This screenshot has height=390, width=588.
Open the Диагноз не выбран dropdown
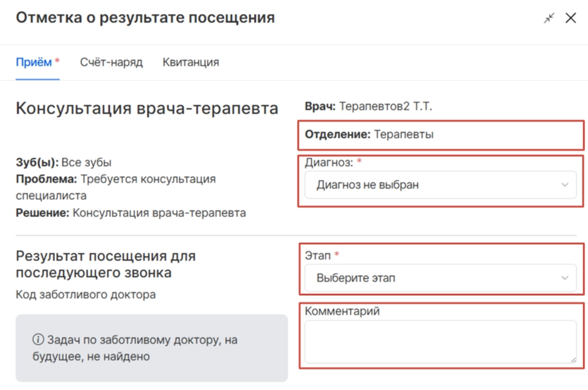432,185
